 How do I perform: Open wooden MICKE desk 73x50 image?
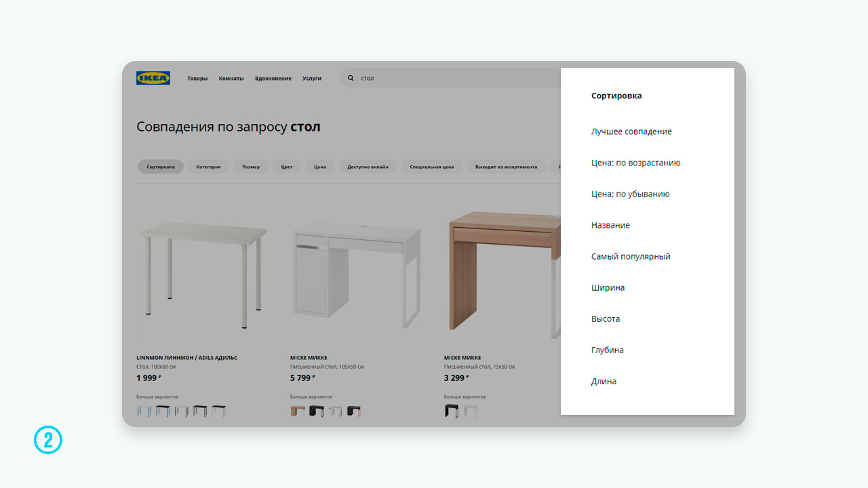[503, 274]
